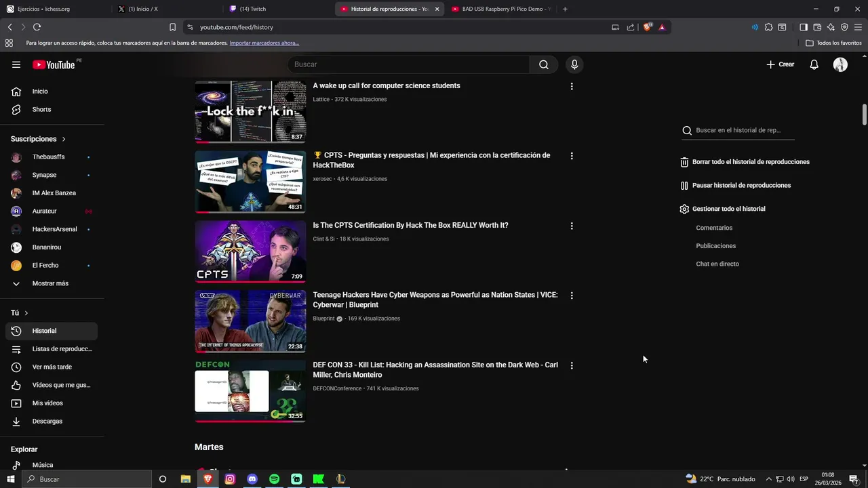This screenshot has width=868, height=488.
Task: Bookmark this page icon in address bar
Action: [172, 27]
